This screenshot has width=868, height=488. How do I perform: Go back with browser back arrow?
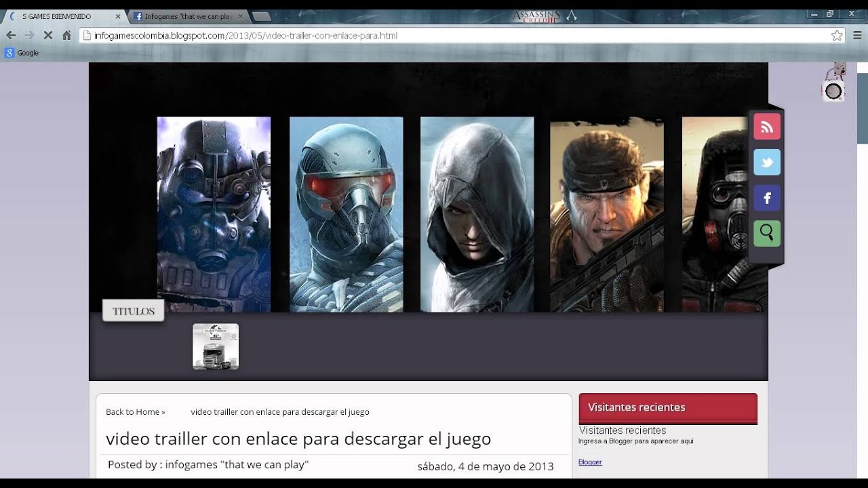11,35
